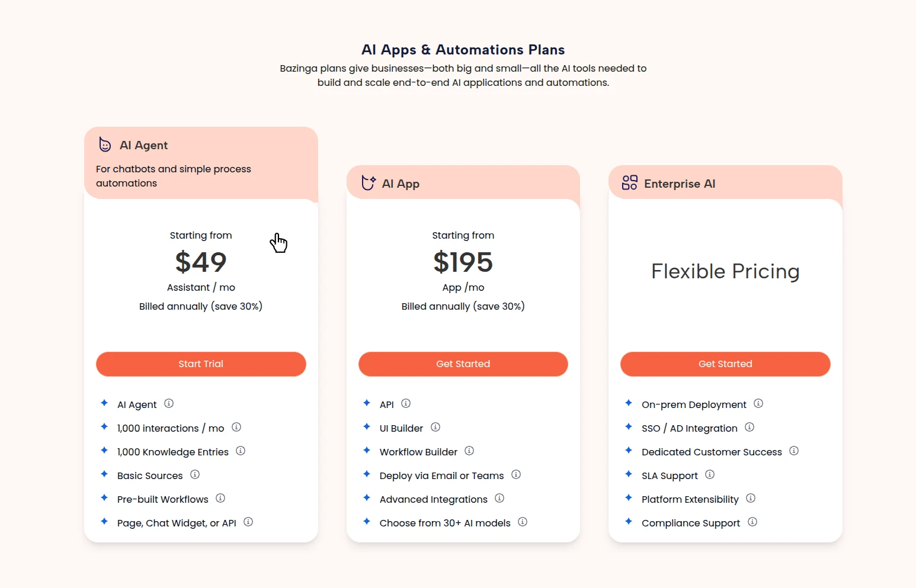Click Get Started on the Enterprise AI plan
916x588 pixels.
click(x=725, y=364)
